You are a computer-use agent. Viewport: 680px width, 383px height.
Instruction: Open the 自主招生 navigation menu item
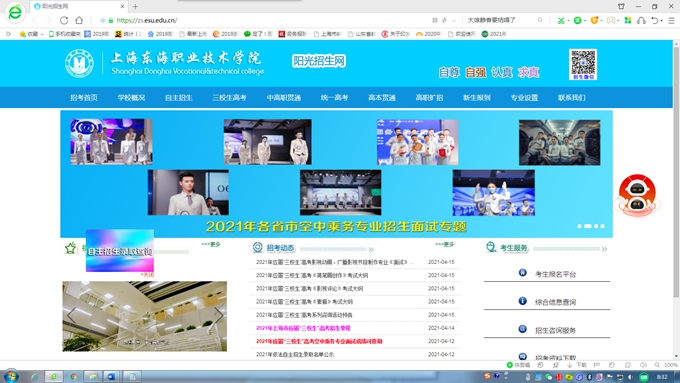click(178, 98)
